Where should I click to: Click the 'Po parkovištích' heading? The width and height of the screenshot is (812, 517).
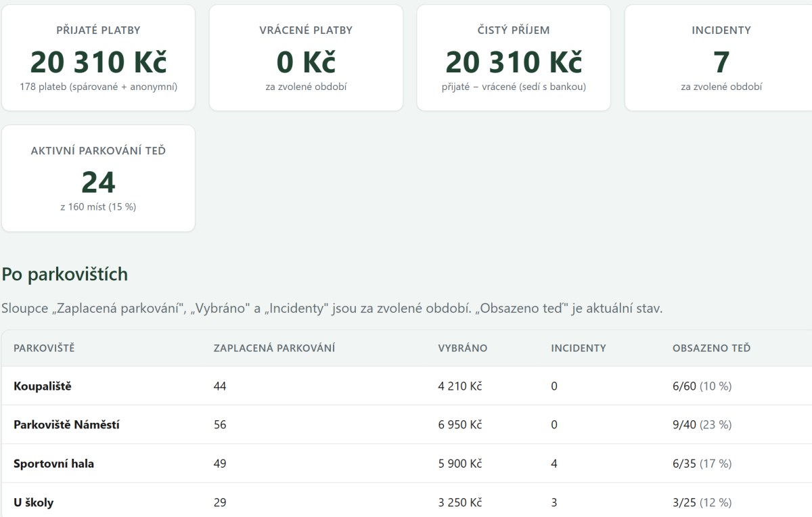[64, 274]
